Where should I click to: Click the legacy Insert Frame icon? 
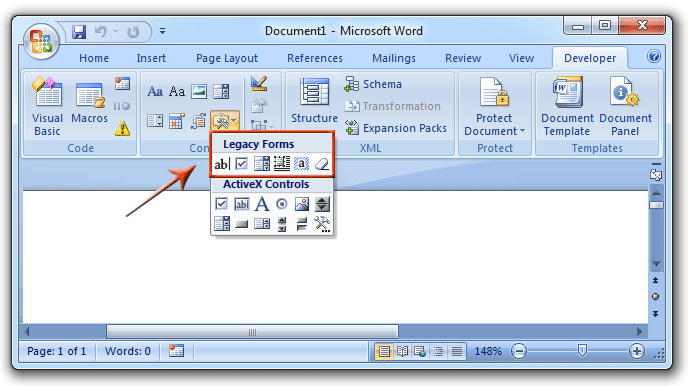click(x=282, y=164)
